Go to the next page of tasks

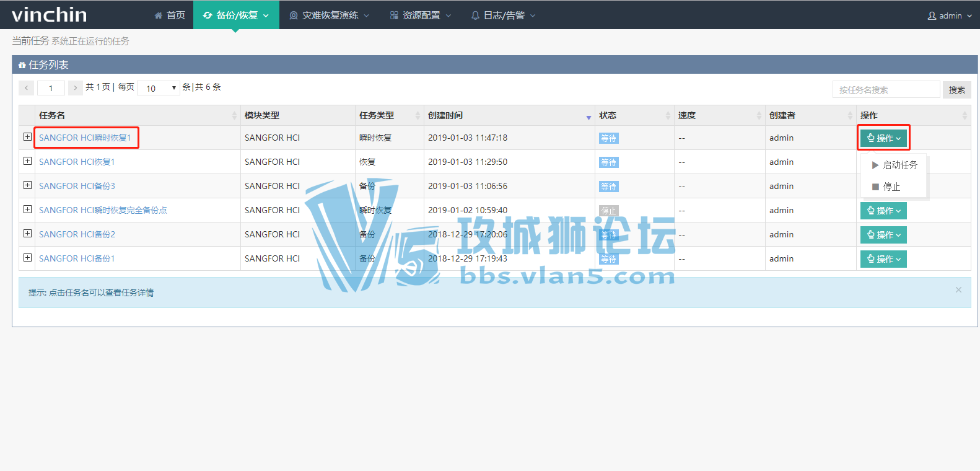(x=76, y=88)
